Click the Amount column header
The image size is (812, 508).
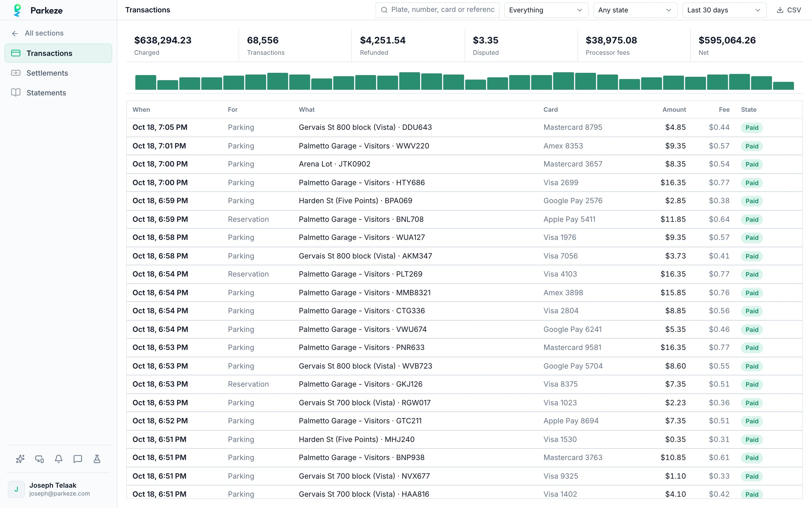coord(674,110)
